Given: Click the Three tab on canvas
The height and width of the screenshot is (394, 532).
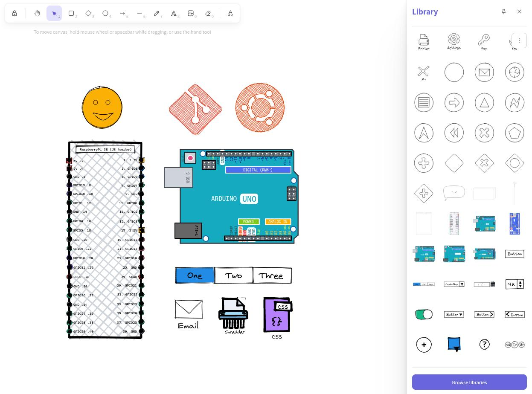Looking at the screenshot, I should [272, 275].
